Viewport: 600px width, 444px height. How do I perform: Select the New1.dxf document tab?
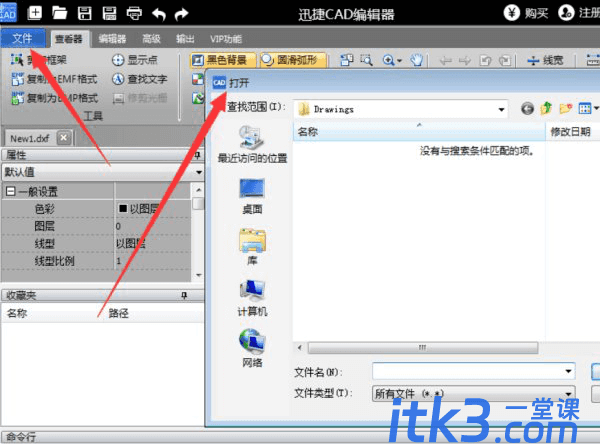coord(30,138)
